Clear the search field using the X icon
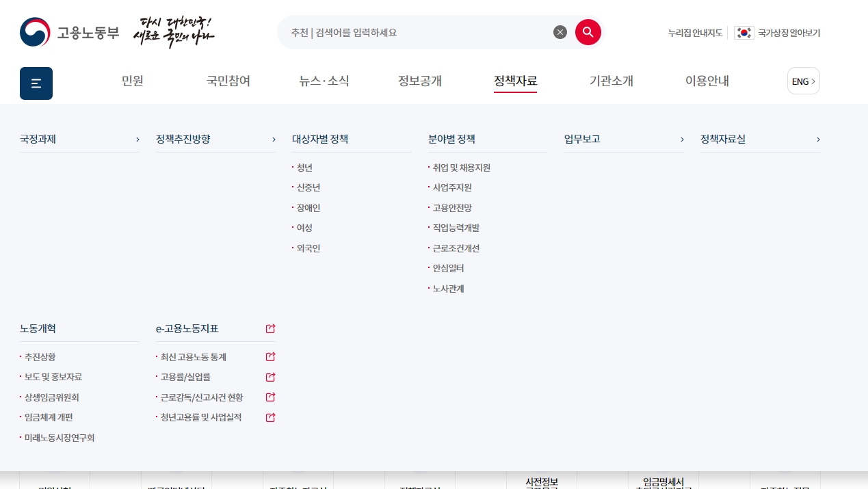Viewport: 868px width, 489px height. click(560, 31)
